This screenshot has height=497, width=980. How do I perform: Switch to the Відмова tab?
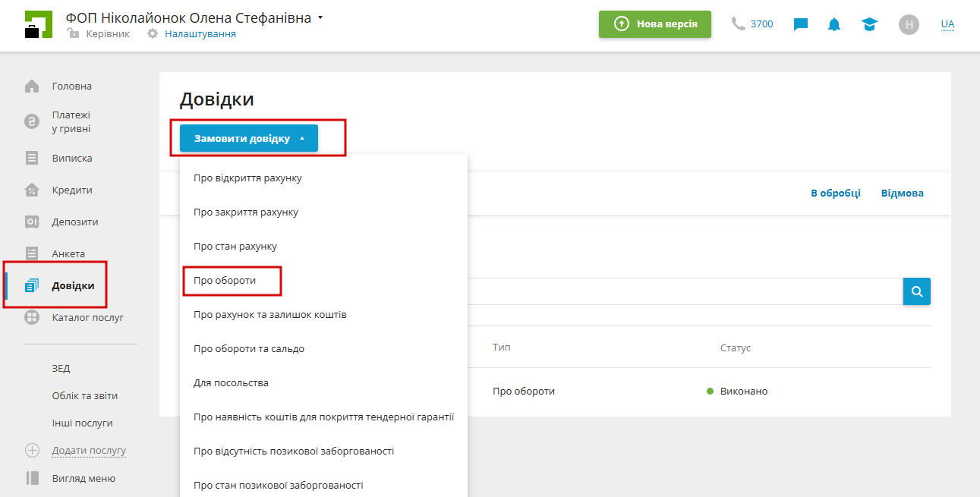(902, 193)
